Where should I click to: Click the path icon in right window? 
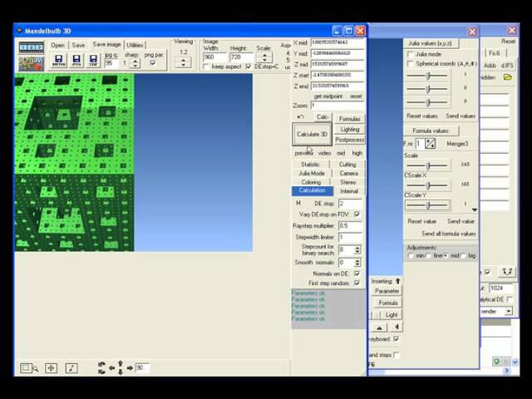tap(507, 272)
